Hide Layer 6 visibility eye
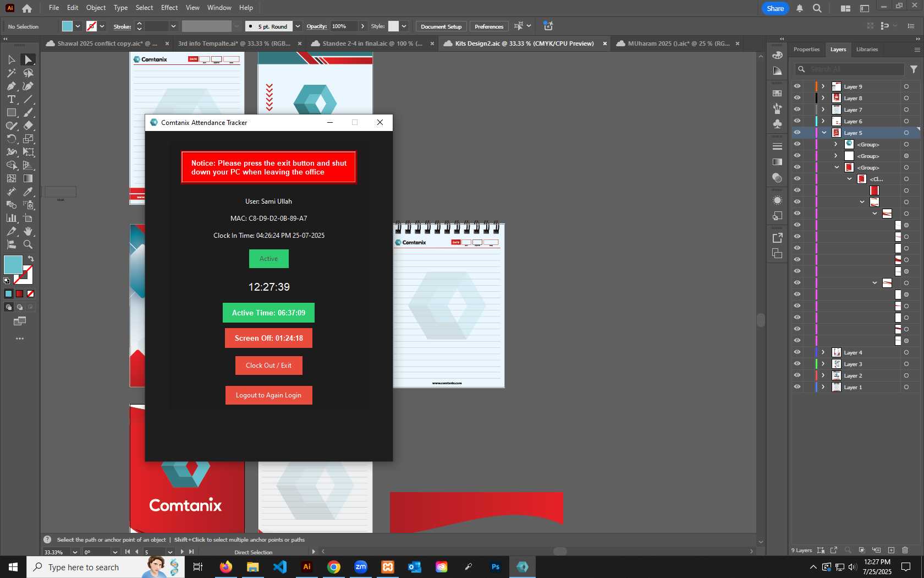The height and width of the screenshot is (578, 924). tap(797, 121)
